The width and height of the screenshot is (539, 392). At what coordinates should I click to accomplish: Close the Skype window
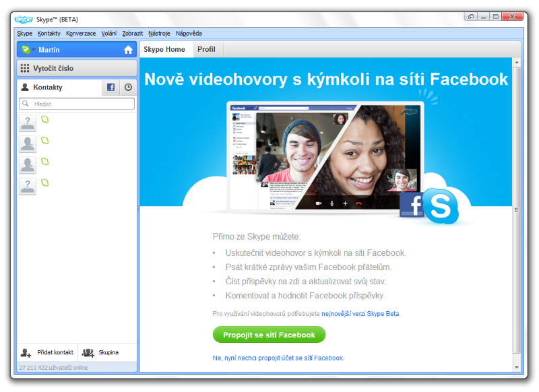point(512,16)
